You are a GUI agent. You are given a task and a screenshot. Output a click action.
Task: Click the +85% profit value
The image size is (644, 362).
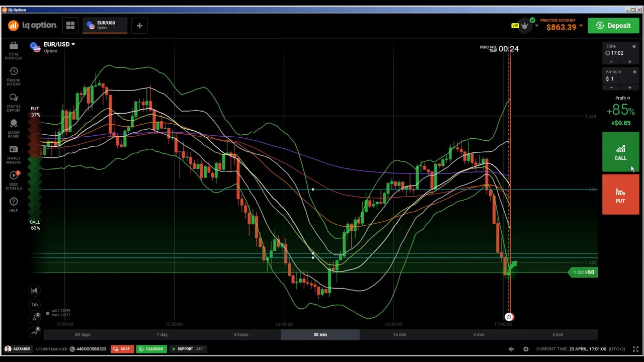[620, 110]
